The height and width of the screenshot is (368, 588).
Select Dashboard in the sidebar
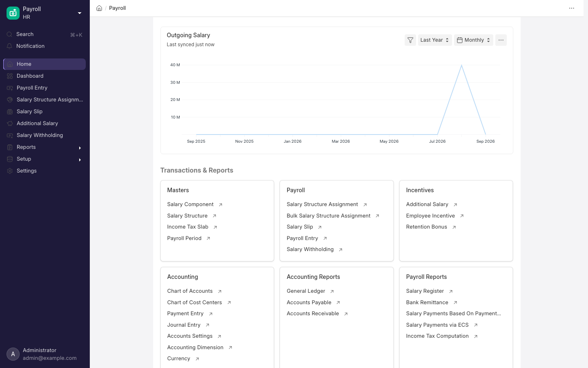coord(45,76)
